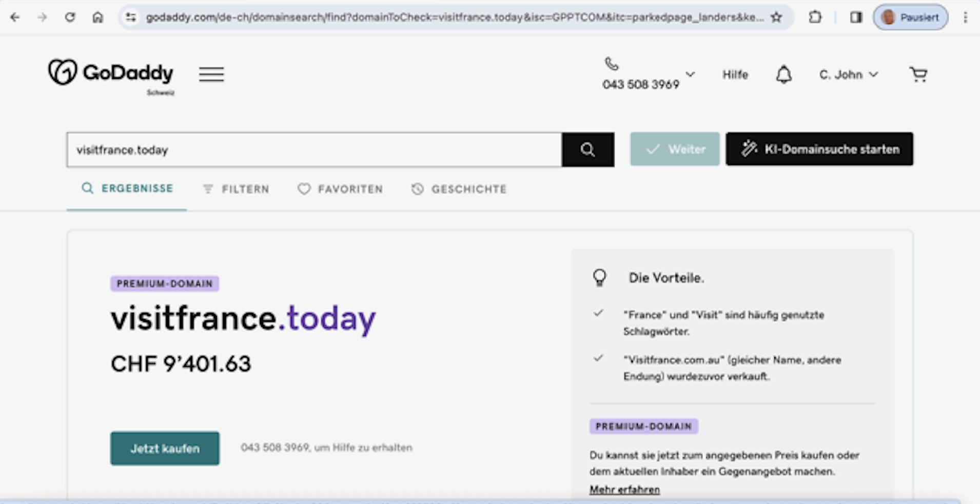The height and width of the screenshot is (504, 980).
Task: Open the shopping cart icon
Action: coord(918,75)
